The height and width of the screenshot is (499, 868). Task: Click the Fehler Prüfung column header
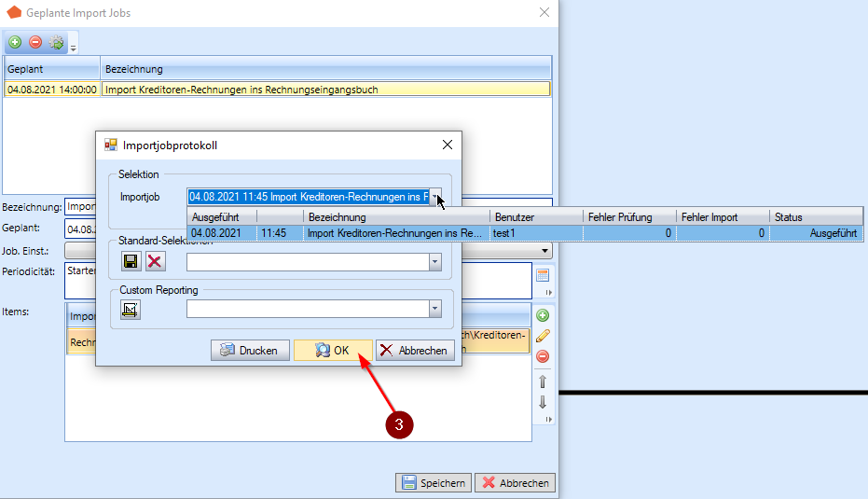pos(629,217)
